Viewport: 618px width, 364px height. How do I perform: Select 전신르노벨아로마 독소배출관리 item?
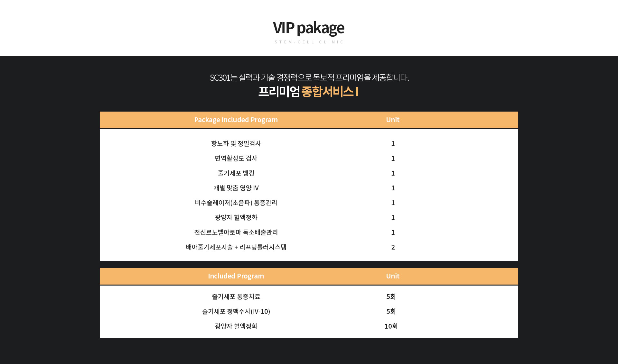pyautogui.click(x=236, y=232)
